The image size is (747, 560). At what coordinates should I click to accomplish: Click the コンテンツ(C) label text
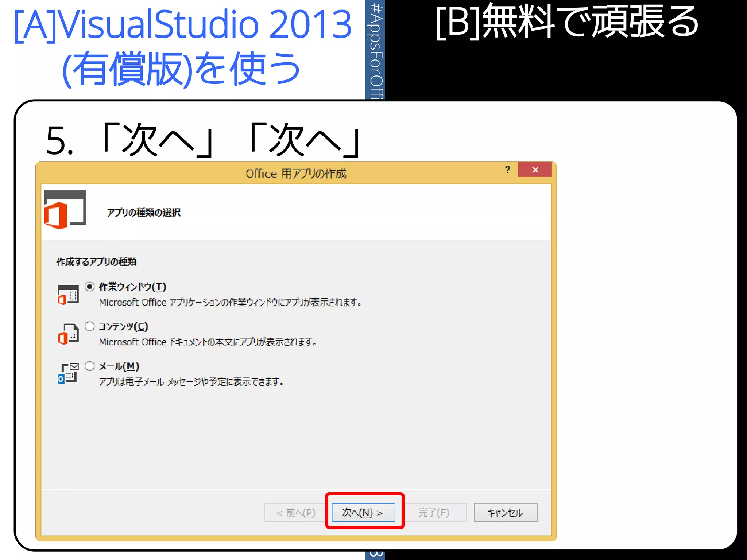click(123, 327)
